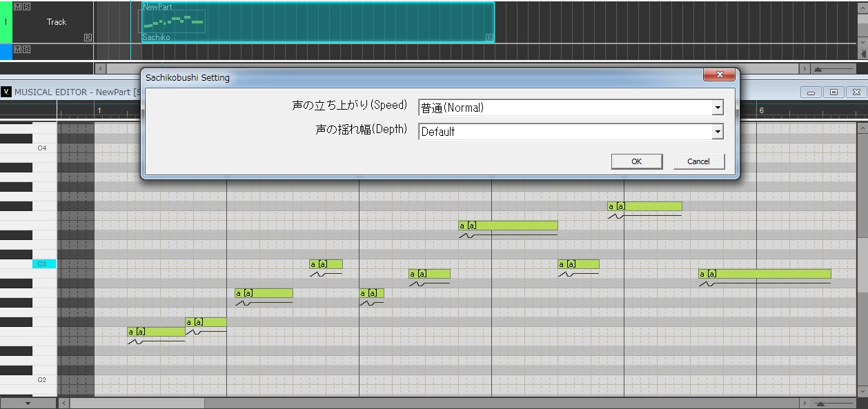Toggle the R button on Track 1
868x409 pixels.
[x=88, y=37]
